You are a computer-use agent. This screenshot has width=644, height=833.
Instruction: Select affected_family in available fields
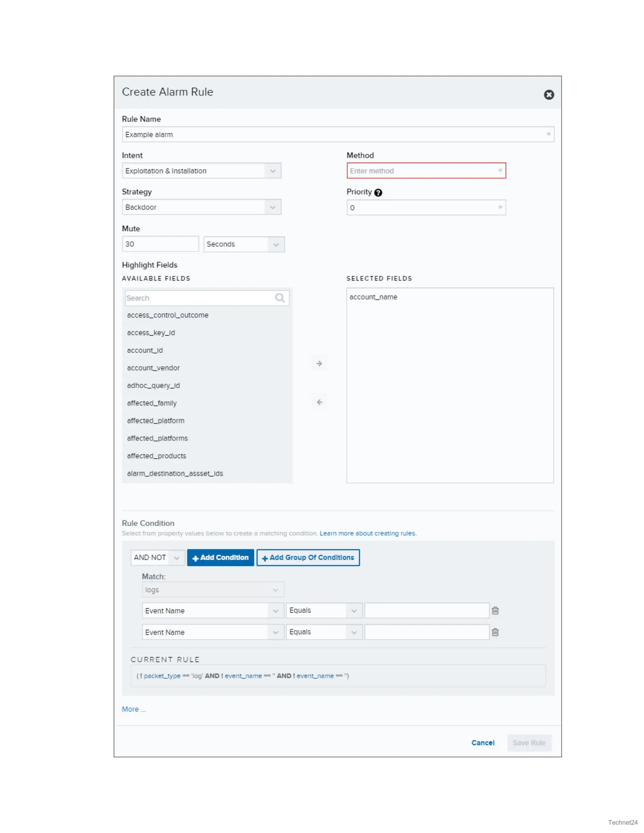[152, 403]
